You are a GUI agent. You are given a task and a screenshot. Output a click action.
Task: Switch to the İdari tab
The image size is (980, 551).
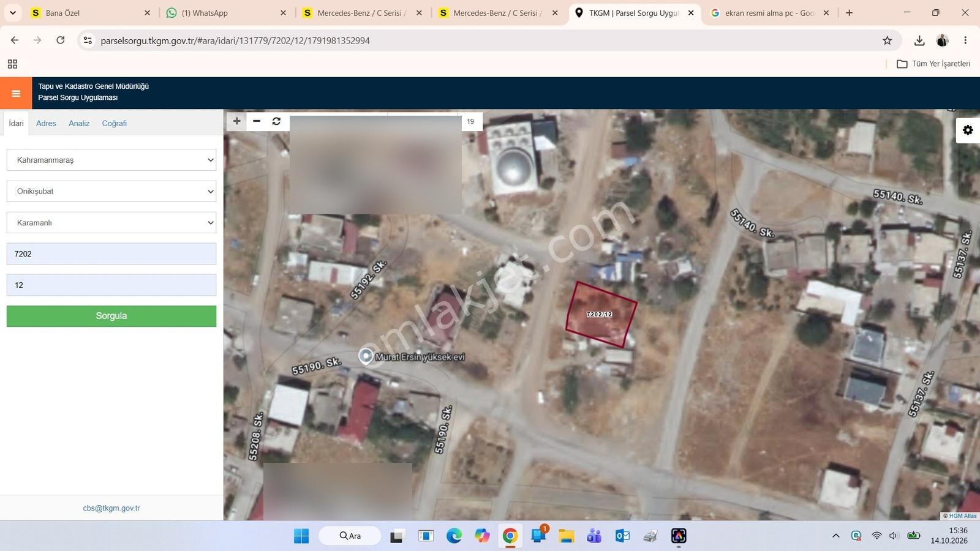(x=16, y=123)
